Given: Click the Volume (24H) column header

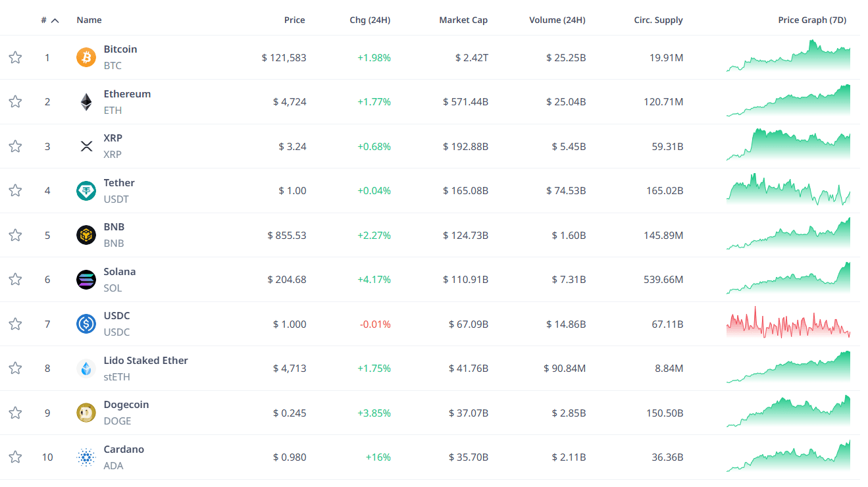Looking at the screenshot, I should coord(557,20).
